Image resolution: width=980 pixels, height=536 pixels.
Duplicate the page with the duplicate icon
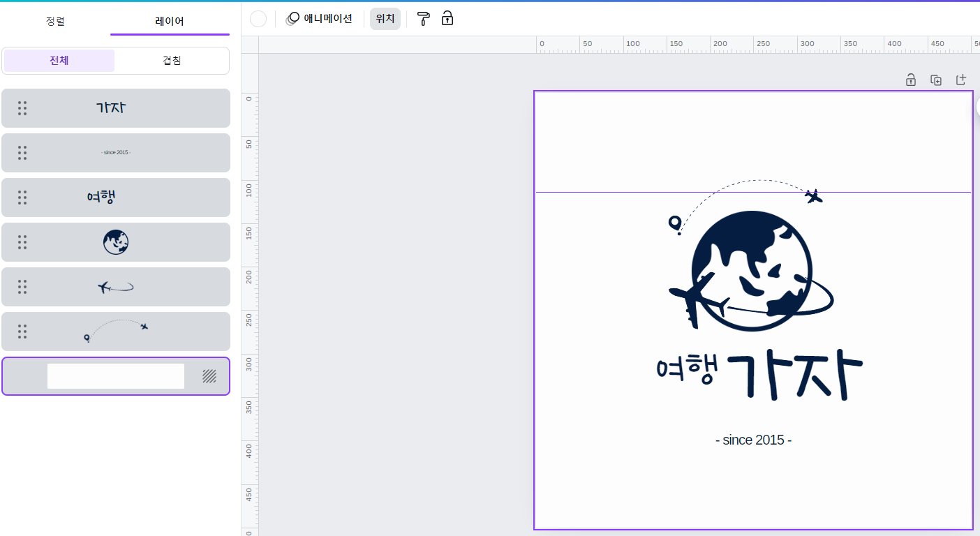[x=936, y=80]
